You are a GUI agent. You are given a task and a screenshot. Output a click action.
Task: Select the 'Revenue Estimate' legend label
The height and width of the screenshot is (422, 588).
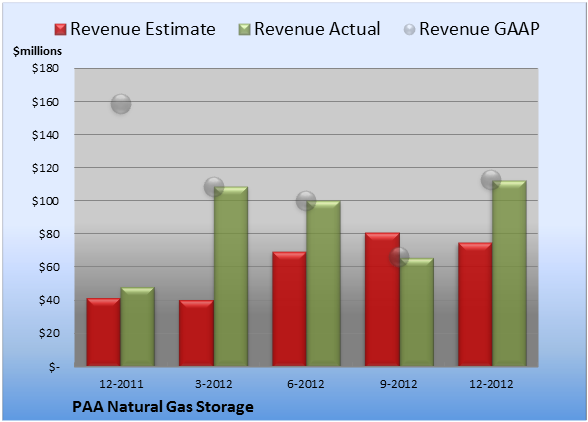click(x=143, y=29)
